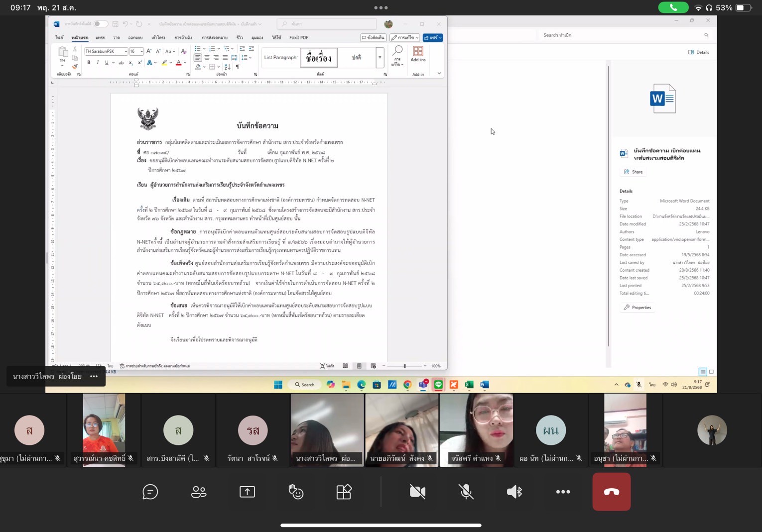Turn camera on in meeting
The width and height of the screenshot is (762, 532).
417,492
